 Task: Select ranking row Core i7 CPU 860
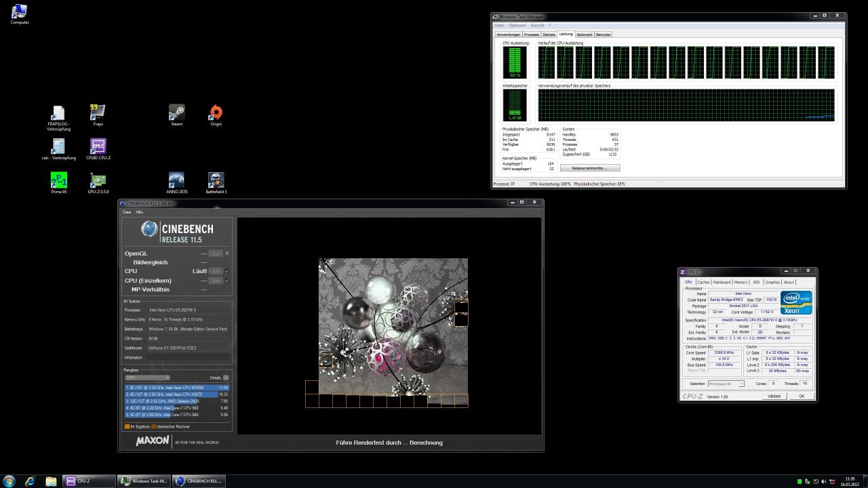pyautogui.click(x=177, y=415)
